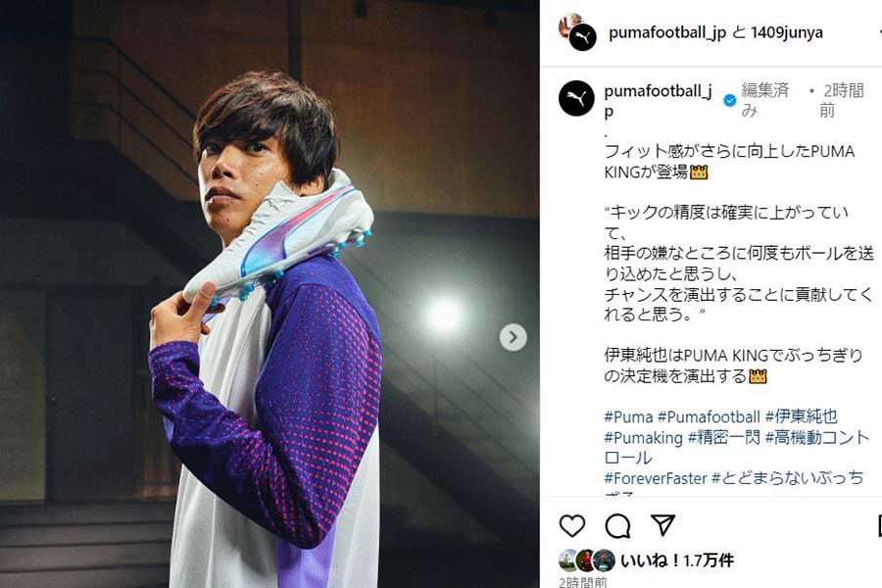The height and width of the screenshot is (588, 882).
Task: View likes list showing 1.7万件
Action: 677,561
